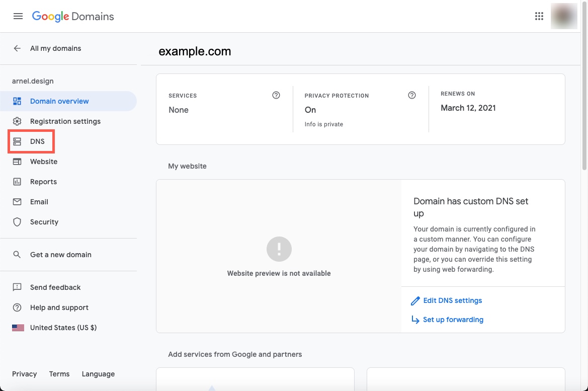Open the Email section
The height and width of the screenshot is (391, 588).
39,202
